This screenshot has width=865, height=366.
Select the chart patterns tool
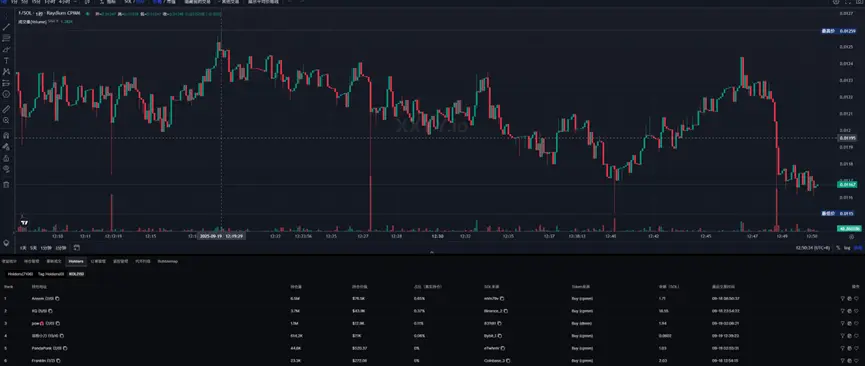coord(6,72)
